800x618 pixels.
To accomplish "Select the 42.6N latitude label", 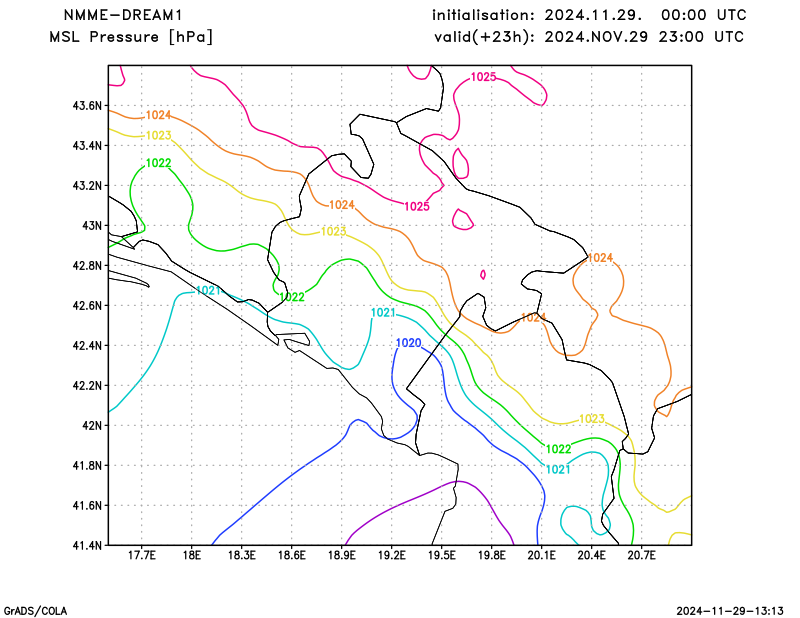I will [87, 305].
